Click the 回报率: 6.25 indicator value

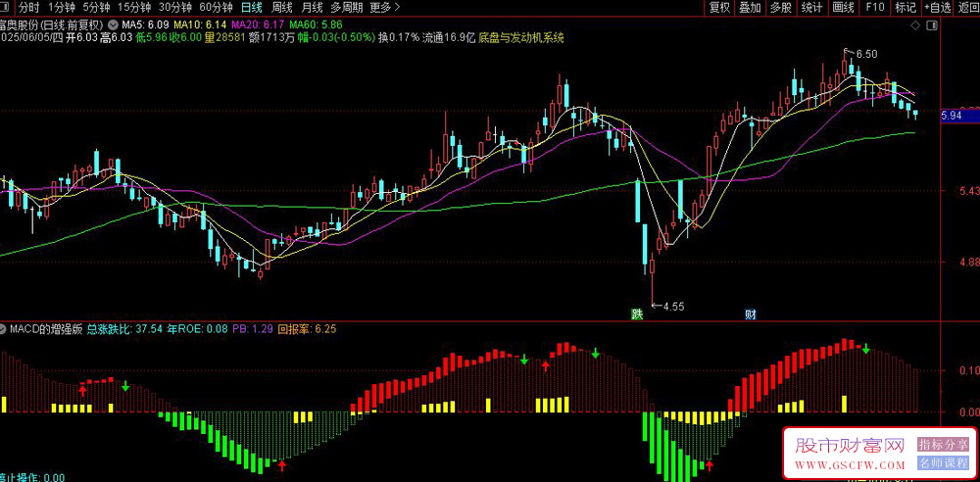[308, 328]
